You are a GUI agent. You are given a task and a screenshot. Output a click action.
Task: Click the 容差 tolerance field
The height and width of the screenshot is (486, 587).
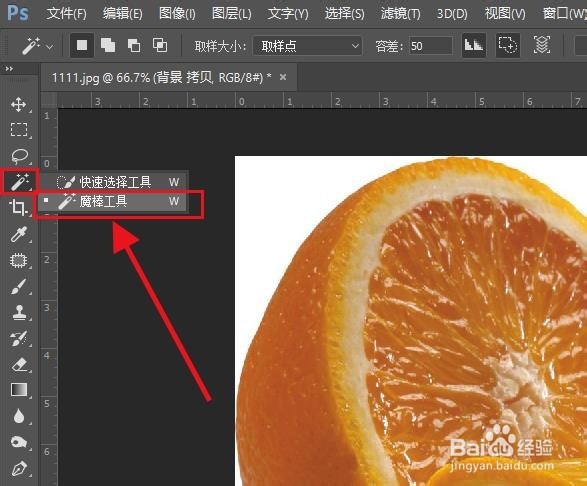click(x=431, y=46)
